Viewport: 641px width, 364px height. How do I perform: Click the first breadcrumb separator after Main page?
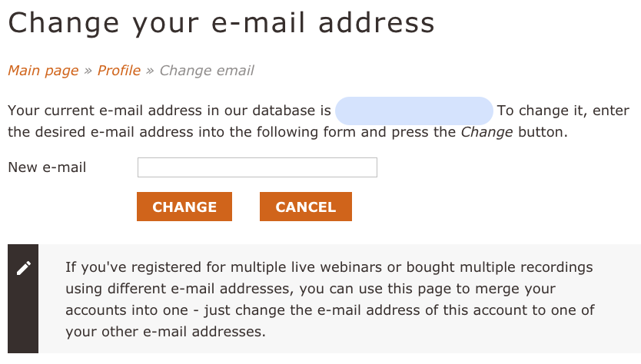pyautogui.click(x=88, y=71)
